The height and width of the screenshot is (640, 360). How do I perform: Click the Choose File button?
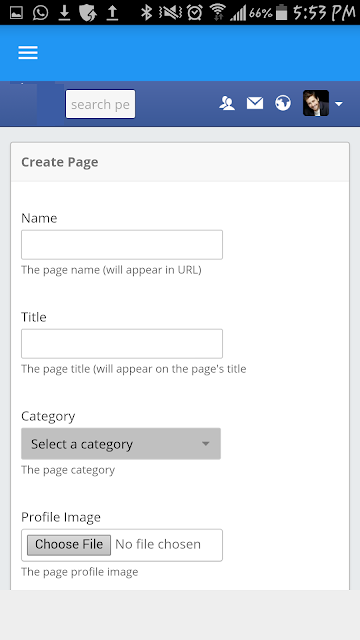click(x=69, y=545)
